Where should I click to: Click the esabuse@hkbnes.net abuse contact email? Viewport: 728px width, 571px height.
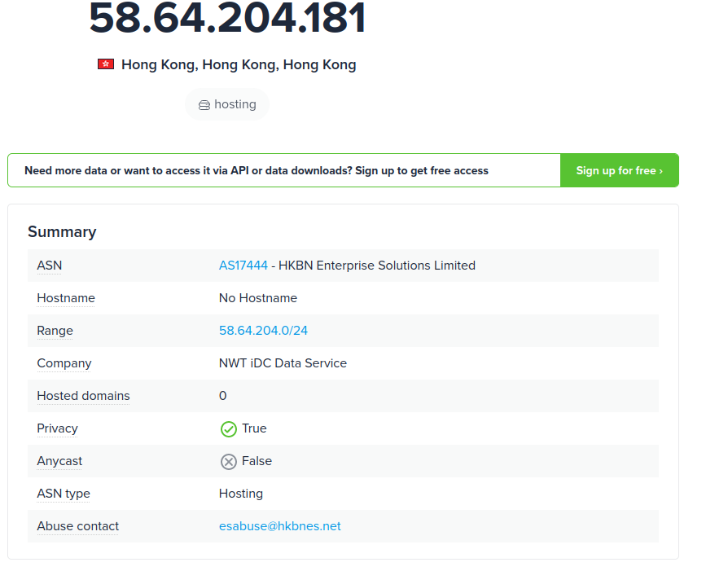[x=279, y=526]
